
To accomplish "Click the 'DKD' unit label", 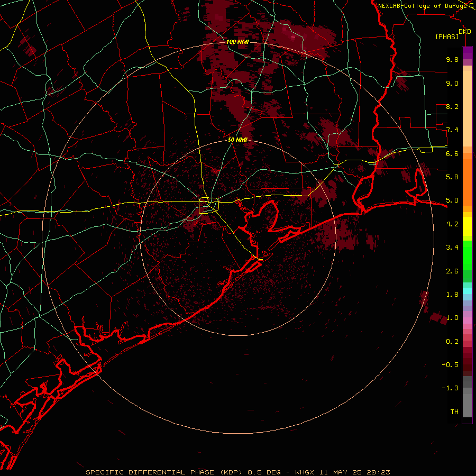I will 465,32.
